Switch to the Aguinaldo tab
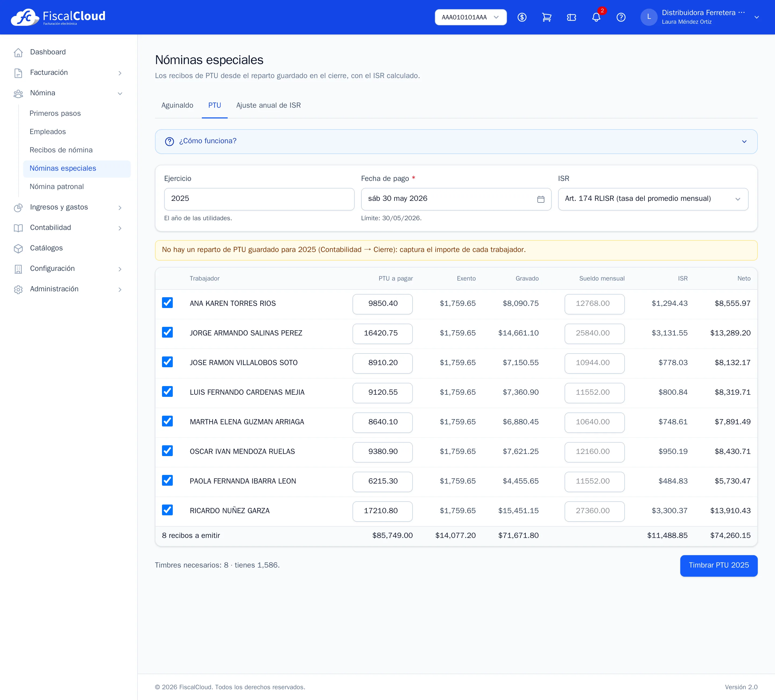 point(177,105)
